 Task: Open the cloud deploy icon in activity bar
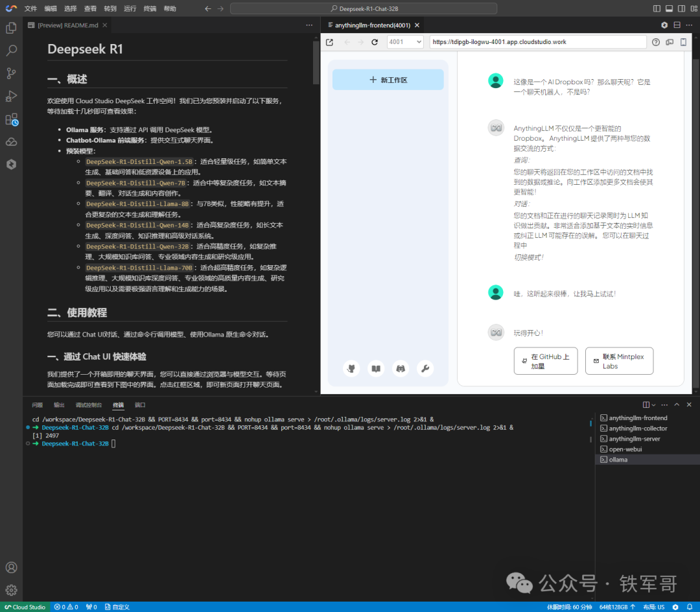(x=11, y=142)
